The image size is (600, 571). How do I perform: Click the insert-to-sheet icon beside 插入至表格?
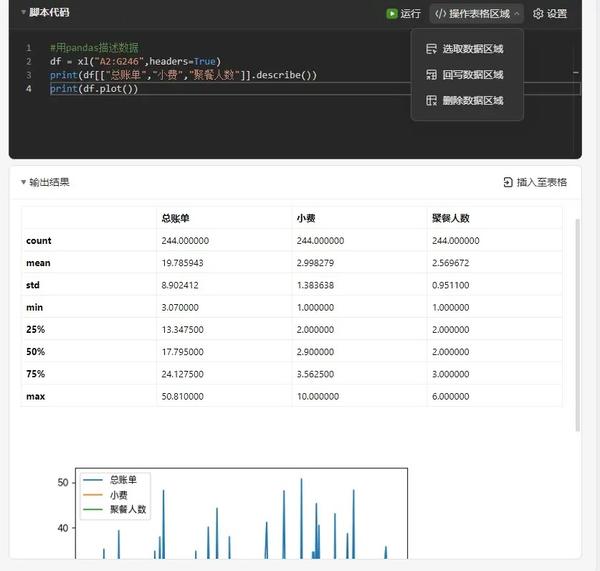click(508, 182)
